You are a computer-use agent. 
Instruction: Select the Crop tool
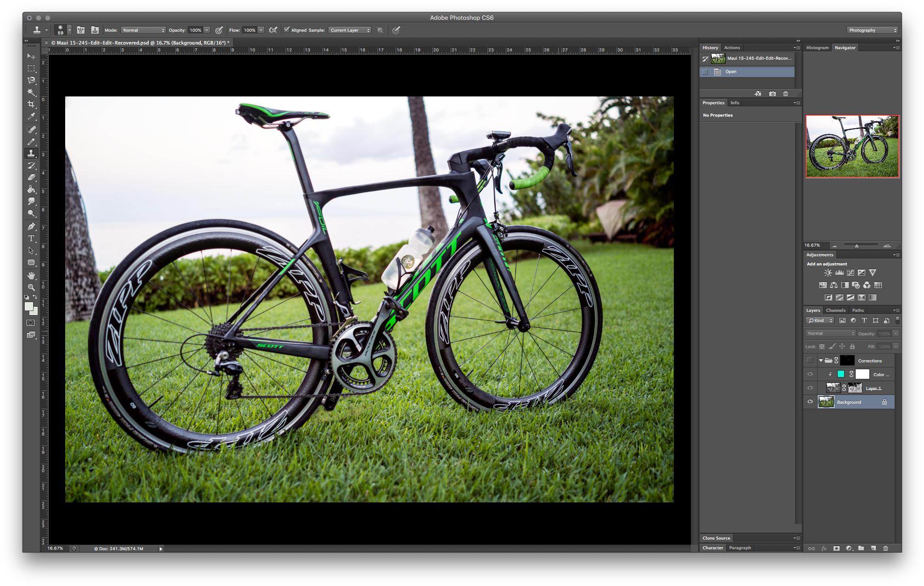31,104
